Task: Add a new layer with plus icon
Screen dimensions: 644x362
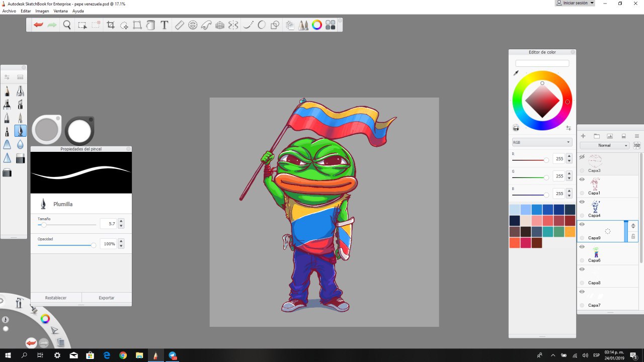Action: pos(583,136)
